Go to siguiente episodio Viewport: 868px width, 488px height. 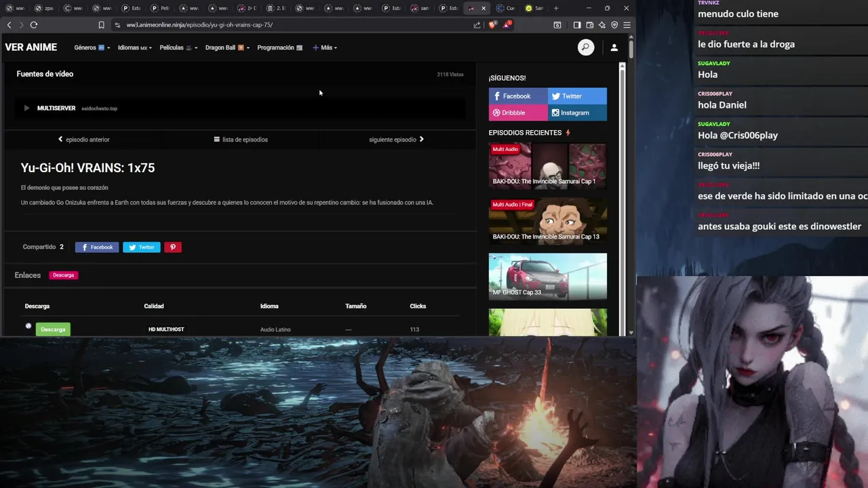(397, 140)
